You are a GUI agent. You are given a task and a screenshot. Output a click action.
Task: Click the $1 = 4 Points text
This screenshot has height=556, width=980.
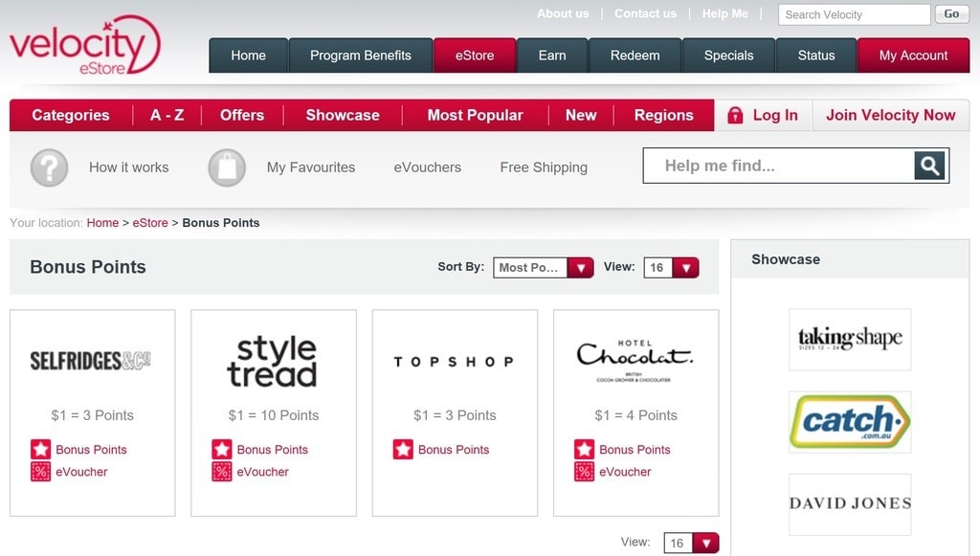[636, 415]
